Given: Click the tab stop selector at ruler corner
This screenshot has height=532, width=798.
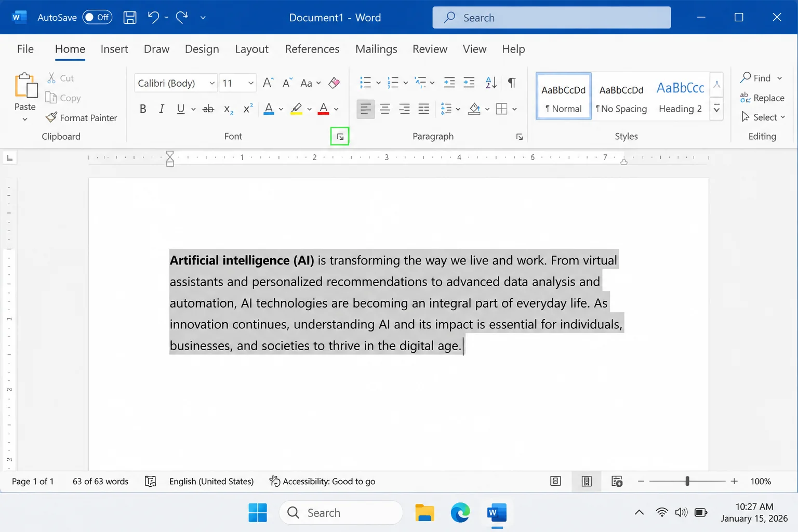Looking at the screenshot, I should point(9,157).
